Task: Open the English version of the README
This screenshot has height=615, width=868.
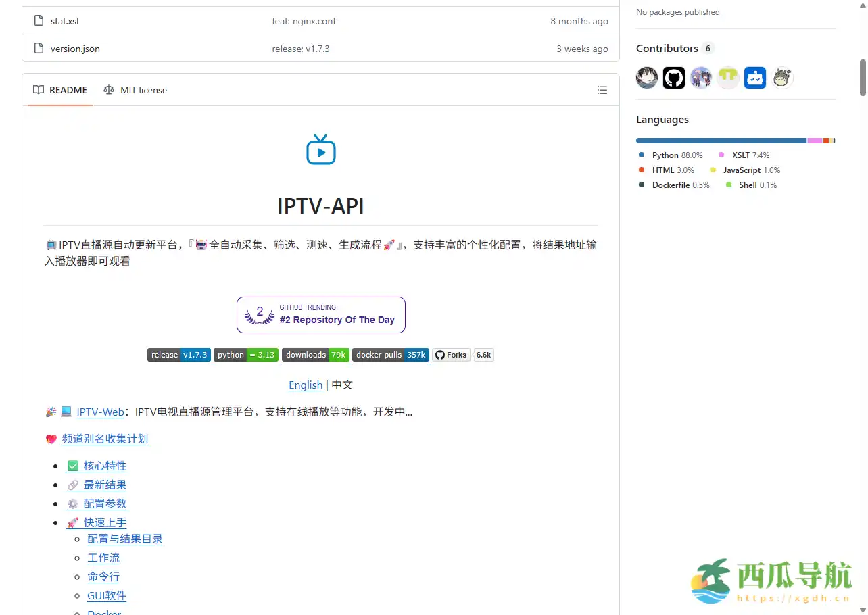Action: pos(306,385)
